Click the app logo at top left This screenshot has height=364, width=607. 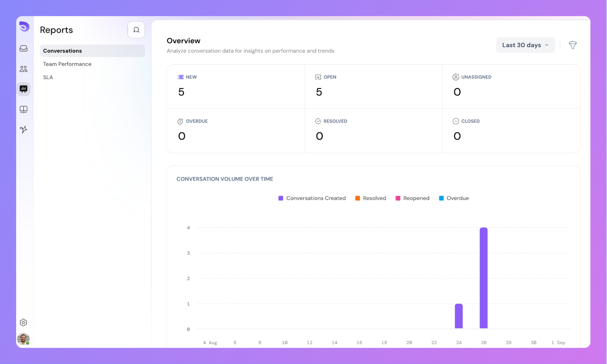(x=24, y=27)
